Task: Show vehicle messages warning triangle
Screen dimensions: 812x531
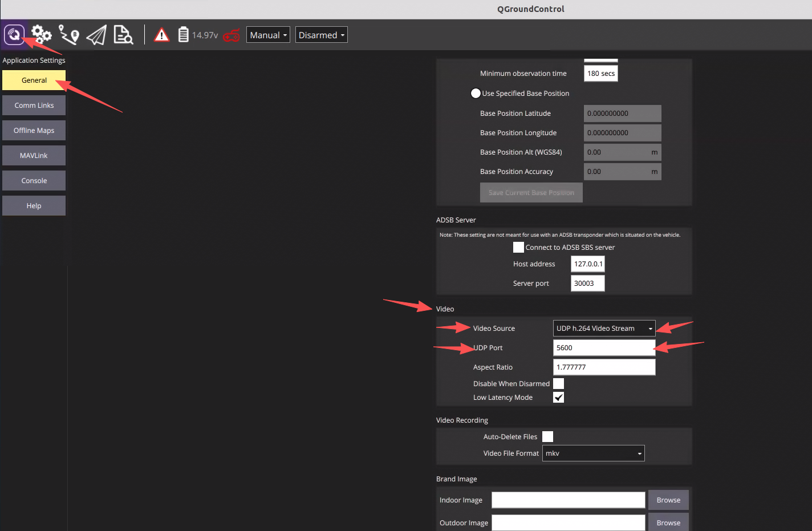Action: pyautogui.click(x=162, y=35)
